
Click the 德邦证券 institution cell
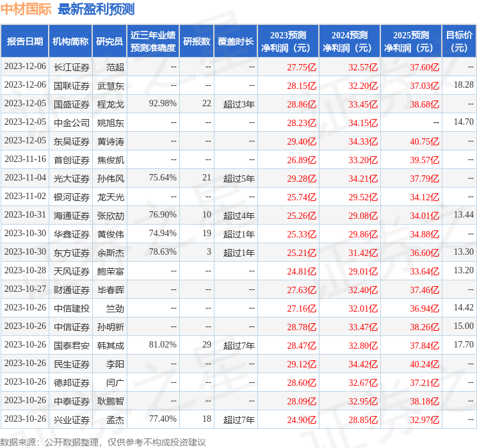click(72, 383)
